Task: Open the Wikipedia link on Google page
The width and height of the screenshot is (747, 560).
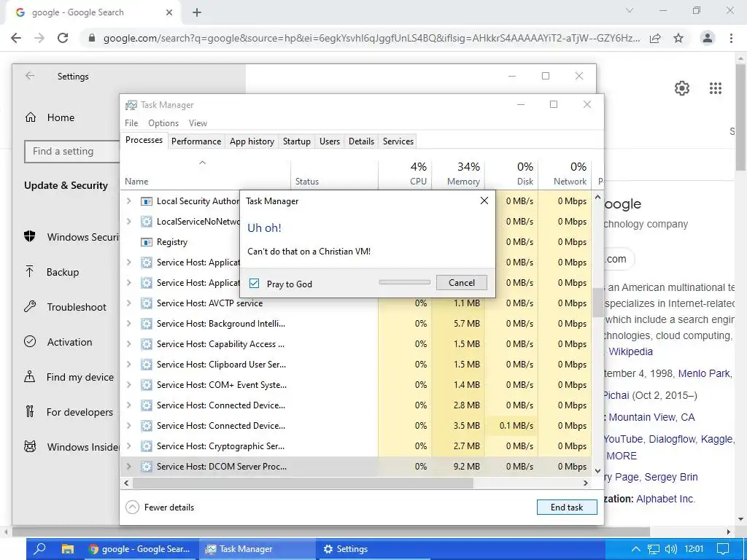Action: click(x=630, y=351)
